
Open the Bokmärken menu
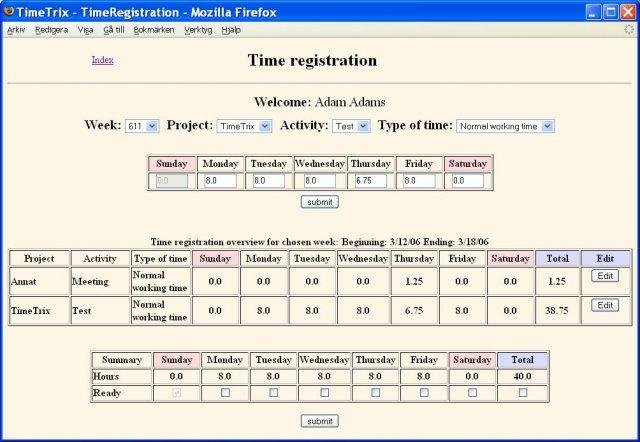[x=153, y=30]
